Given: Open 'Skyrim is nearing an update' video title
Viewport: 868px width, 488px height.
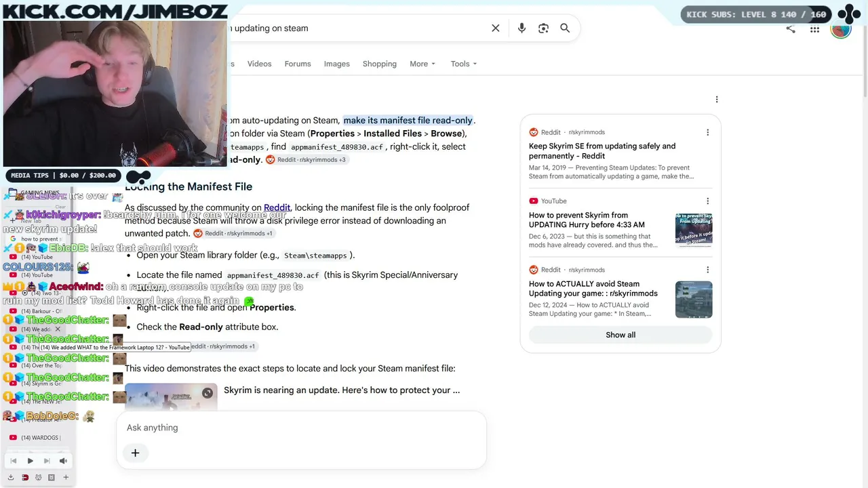Looking at the screenshot, I should [x=342, y=390].
